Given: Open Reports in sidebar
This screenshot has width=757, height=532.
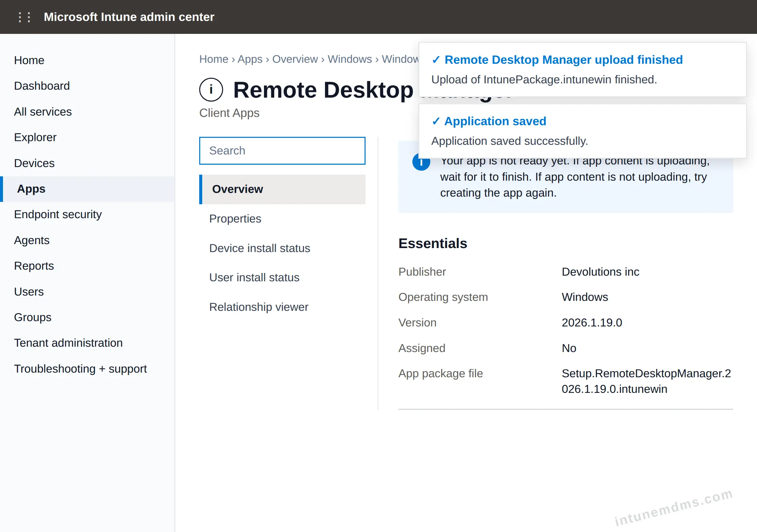Looking at the screenshot, I should 34,266.
